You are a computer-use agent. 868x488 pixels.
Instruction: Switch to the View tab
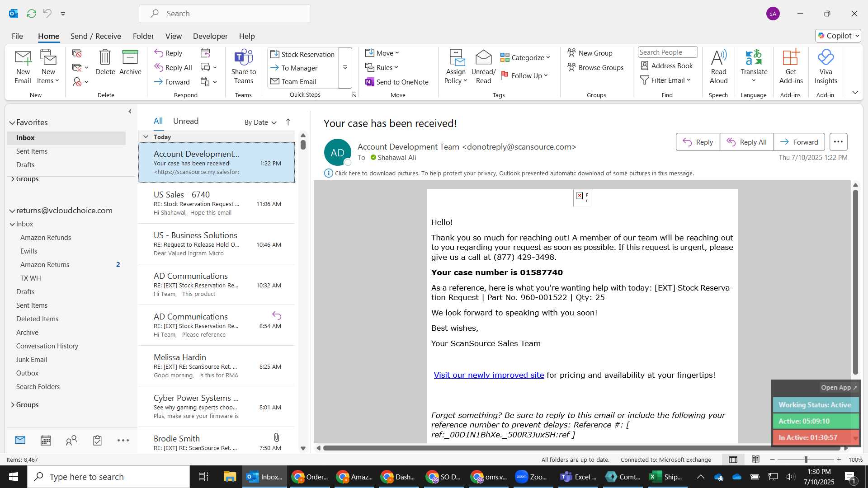coord(174,36)
